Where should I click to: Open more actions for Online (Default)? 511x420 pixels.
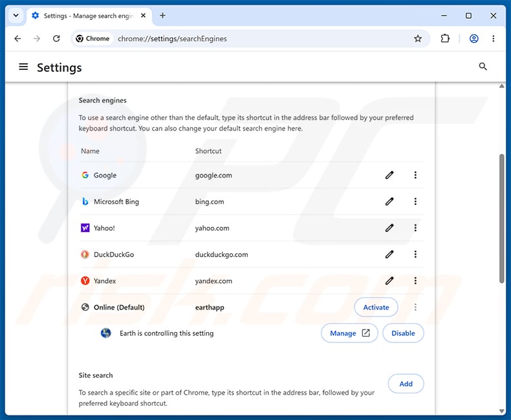[415, 307]
